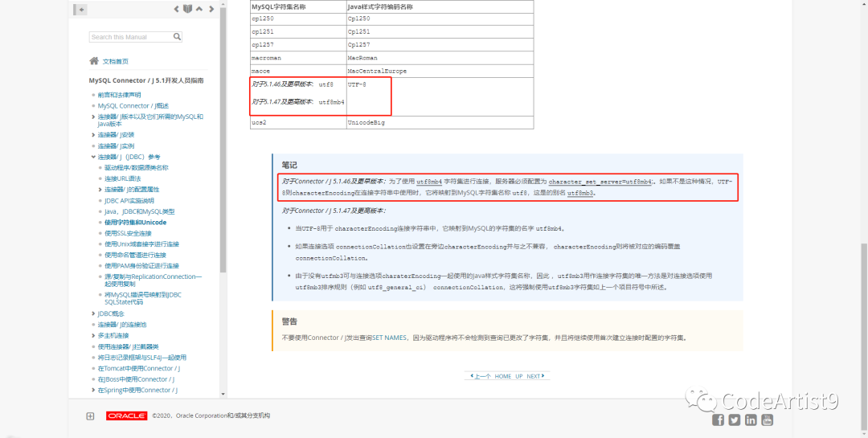Click the MySQL字符集名称 column header
The image size is (868, 438).
pyautogui.click(x=298, y=6)
